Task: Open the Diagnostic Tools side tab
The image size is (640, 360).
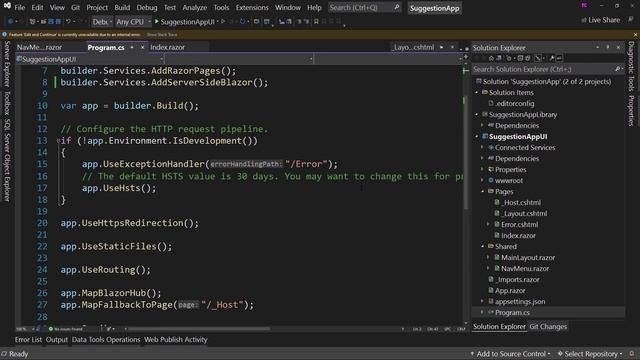Action: click(x=631, y=66)
